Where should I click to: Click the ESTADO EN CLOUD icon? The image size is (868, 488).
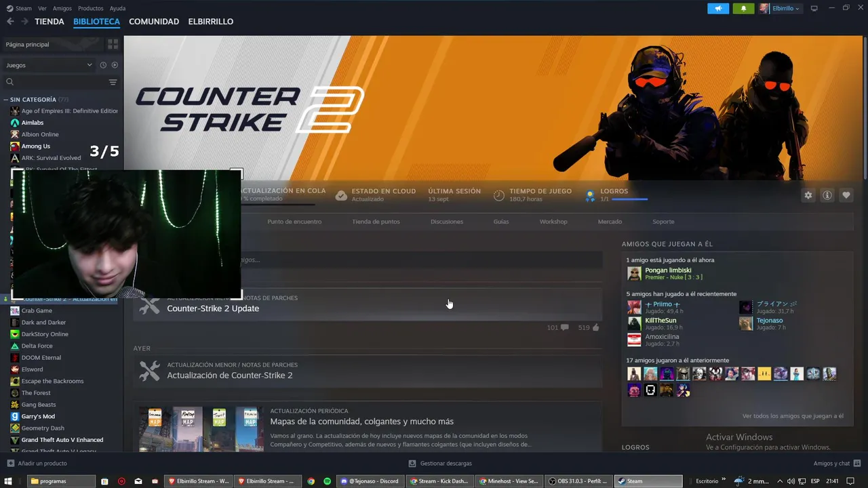341,195
